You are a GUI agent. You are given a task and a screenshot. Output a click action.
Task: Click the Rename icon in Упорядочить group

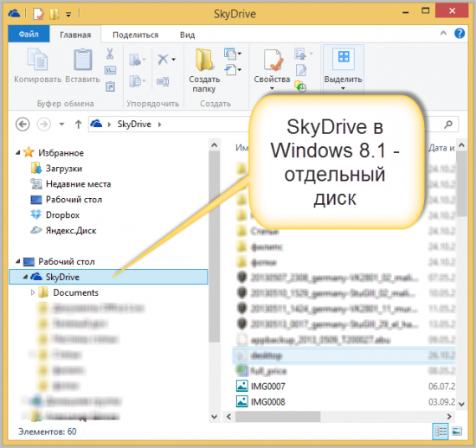click(163, 81)
